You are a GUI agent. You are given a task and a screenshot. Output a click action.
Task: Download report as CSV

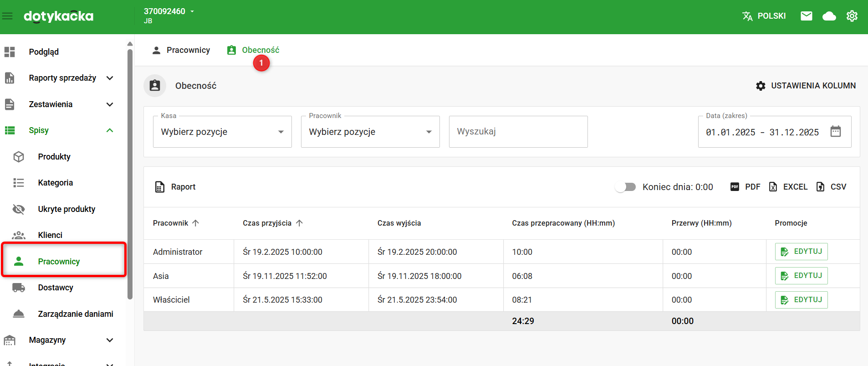831,187
